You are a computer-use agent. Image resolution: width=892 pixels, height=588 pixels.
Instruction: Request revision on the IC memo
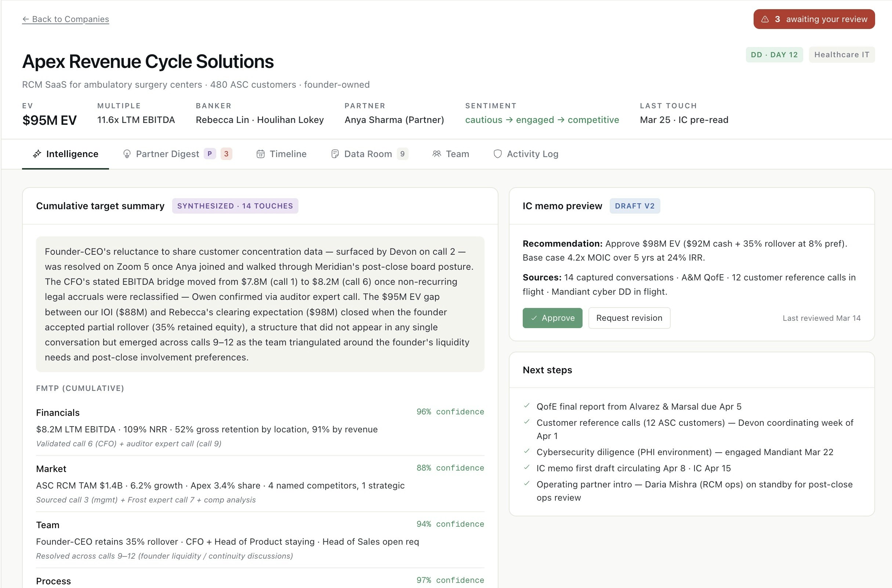[x=629, y=318]
